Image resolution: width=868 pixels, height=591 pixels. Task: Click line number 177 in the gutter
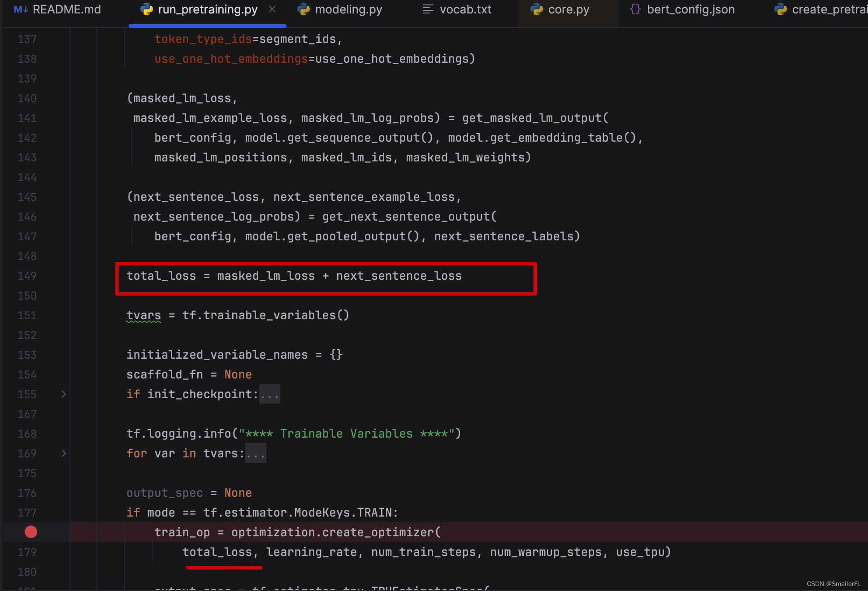click(x=27, y=513)
